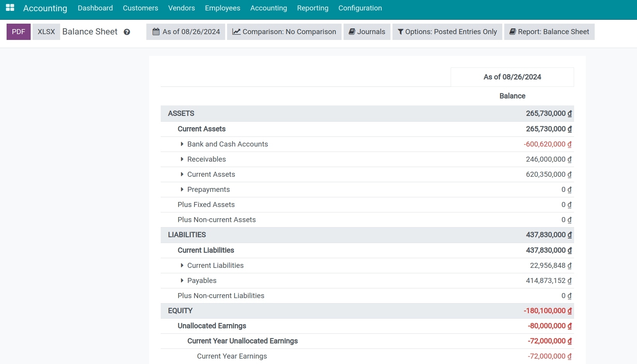
Task: Open the Reporting menu
Action: [312, 8]
